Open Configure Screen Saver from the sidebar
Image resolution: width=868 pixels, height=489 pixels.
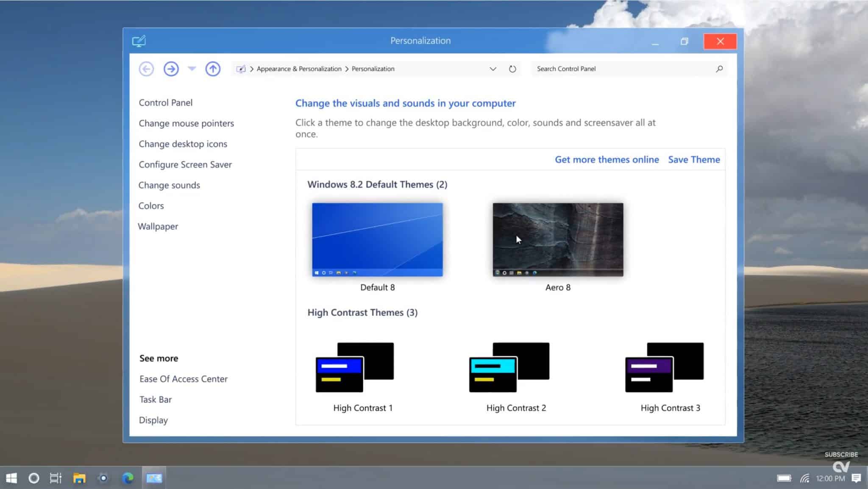point(185,164)
